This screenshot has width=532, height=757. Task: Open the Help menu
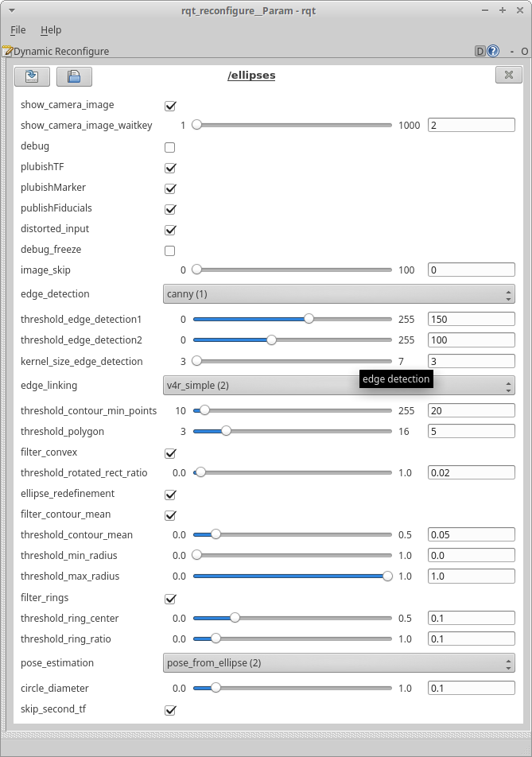point(51,29)
